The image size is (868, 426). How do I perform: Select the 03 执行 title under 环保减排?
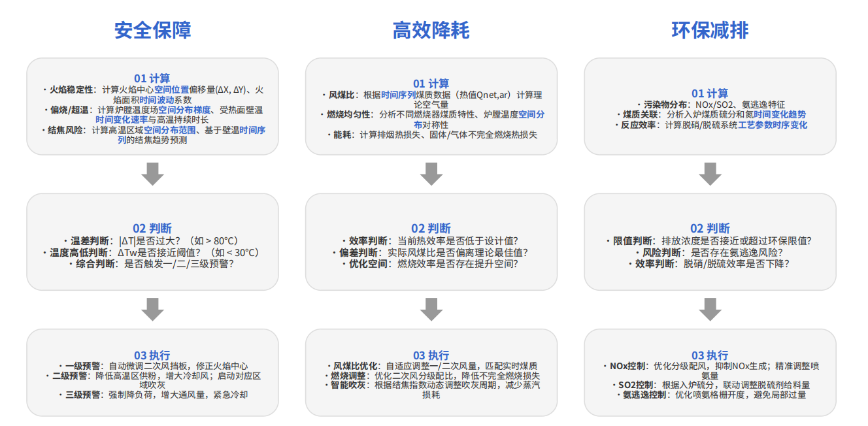[x=710, y=355]
